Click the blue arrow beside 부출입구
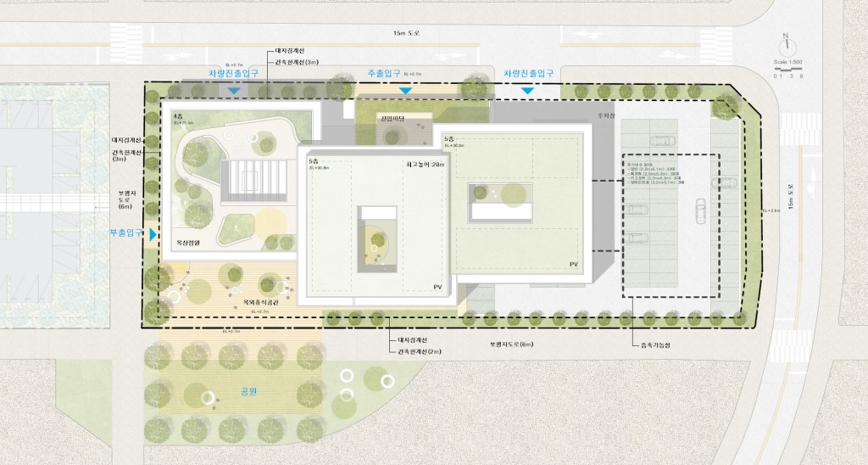This screenshot has width=868, height=465. pyautogui.click(x=153, y=234)
